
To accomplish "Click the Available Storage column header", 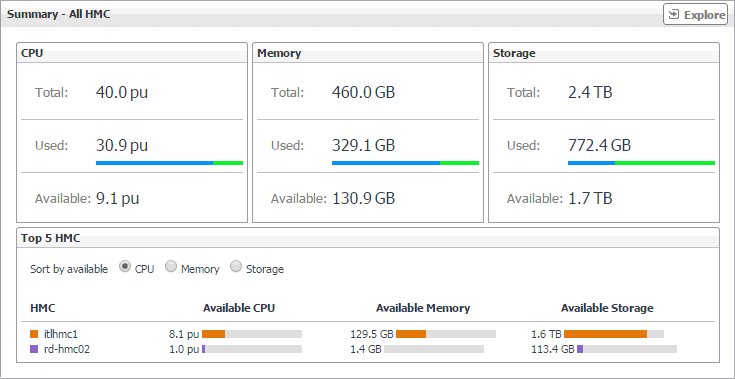I will [x=607, y=308].
